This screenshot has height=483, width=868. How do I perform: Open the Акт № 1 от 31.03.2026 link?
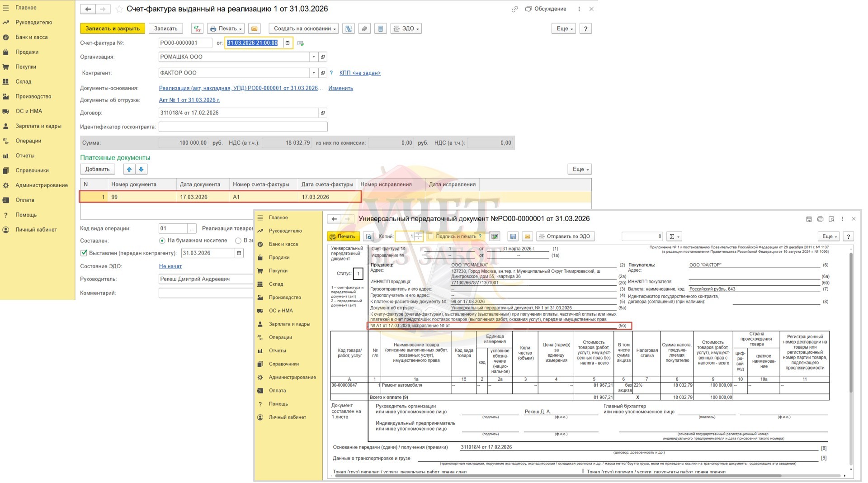tap(189, 100)
